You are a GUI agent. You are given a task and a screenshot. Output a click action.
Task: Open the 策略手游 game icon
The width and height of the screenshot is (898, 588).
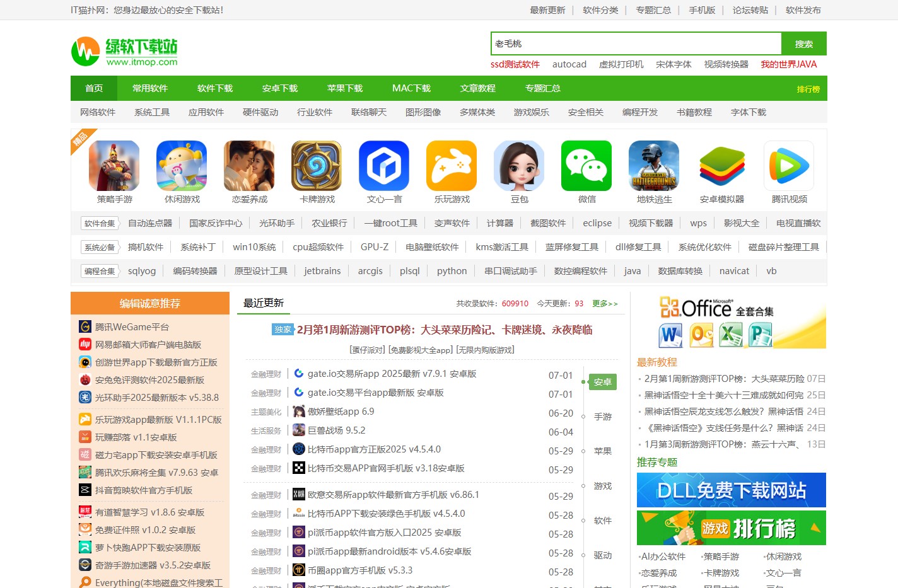point(114,166)
